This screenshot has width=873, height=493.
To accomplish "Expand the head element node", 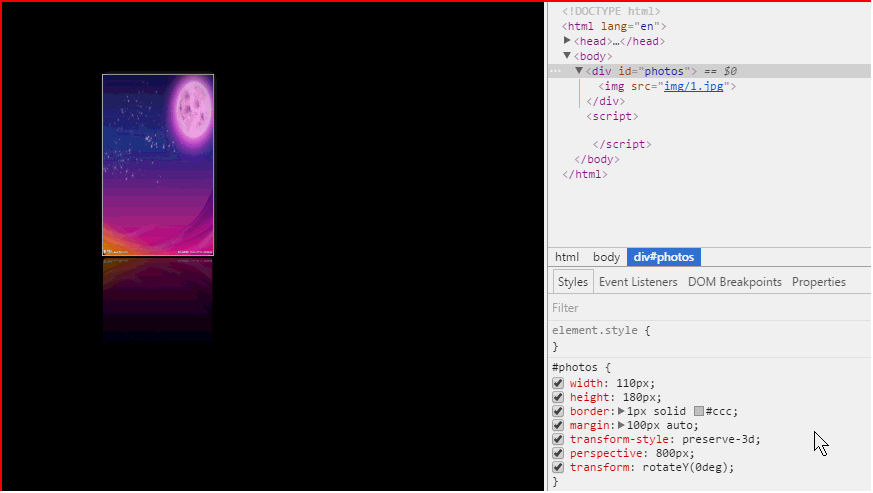I will [x=567, y=41].
